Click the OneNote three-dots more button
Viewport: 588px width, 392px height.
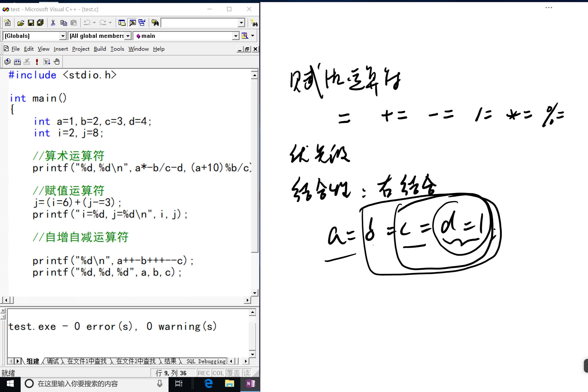coord(548,8)
